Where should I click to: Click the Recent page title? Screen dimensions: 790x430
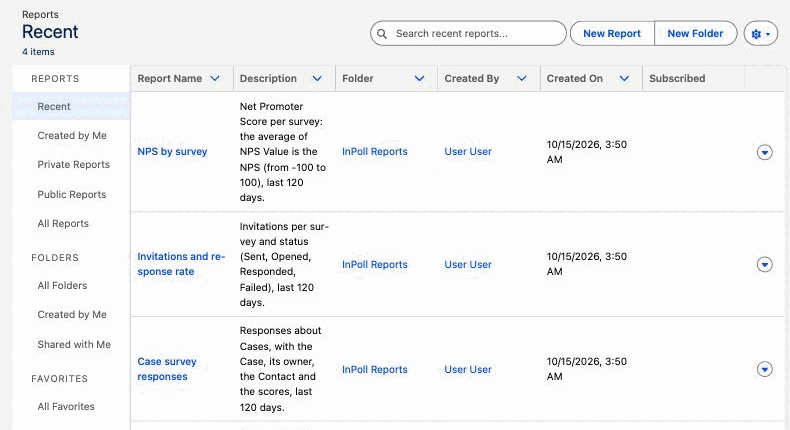click(x=50, y=32)
